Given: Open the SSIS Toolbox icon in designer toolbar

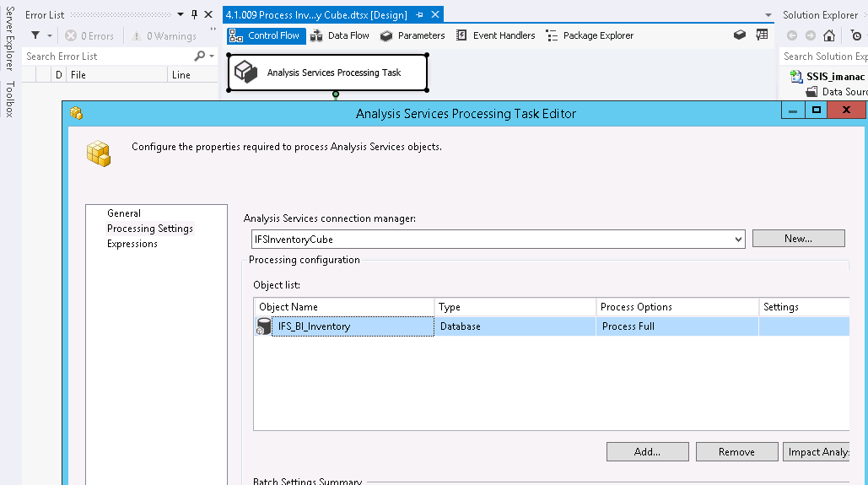Looking at the screenshot, I should pyautogui.click(x=740, y=35).
